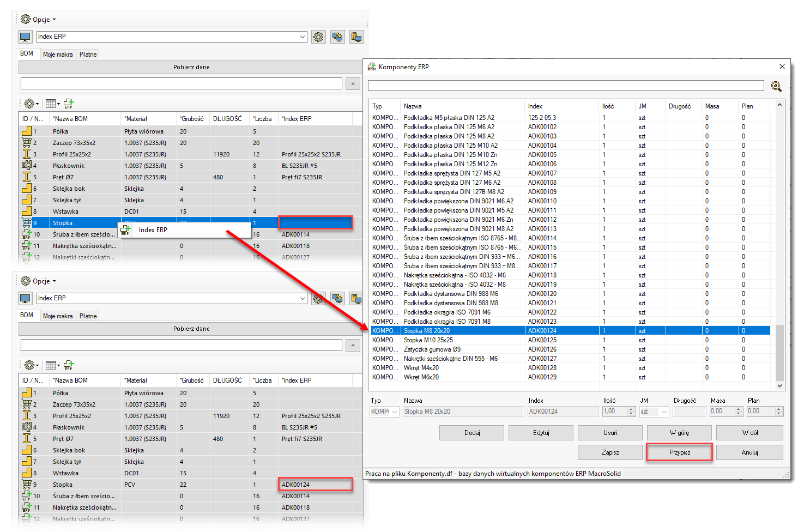
Task: Click the Płaskownik row icon in upper panel
Action: [x=27, y=166]
